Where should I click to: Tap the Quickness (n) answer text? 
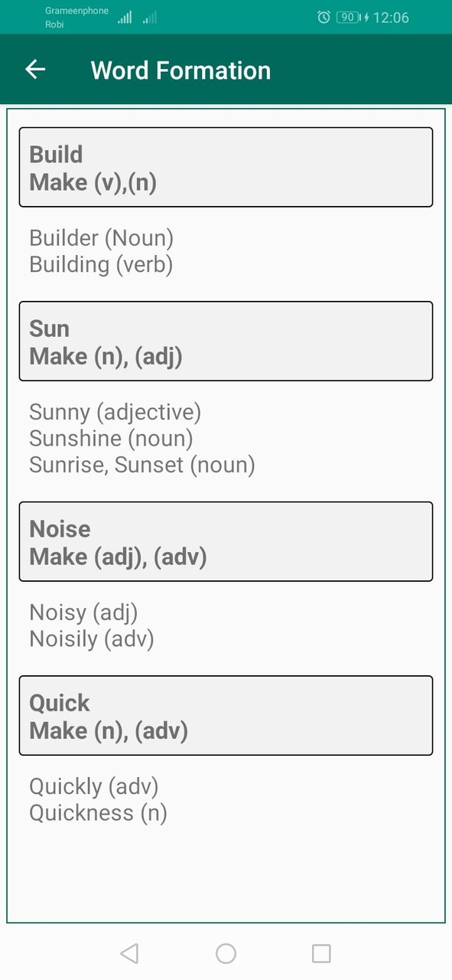coord(98,812)
